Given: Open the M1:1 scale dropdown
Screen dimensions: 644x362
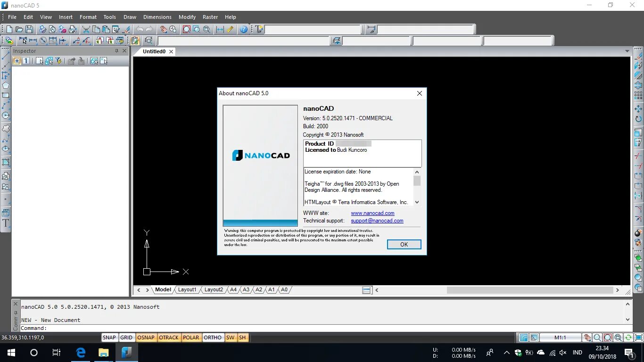Looking at the screenshot, I should [x=560, y=337].
